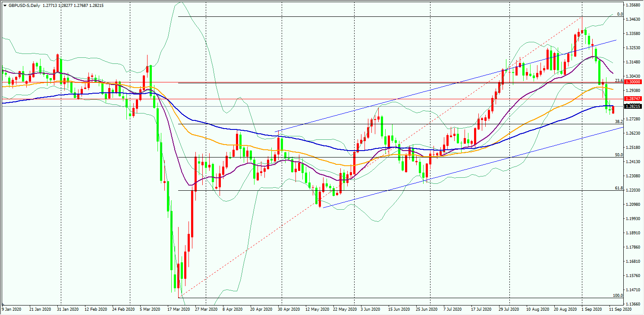Click the 1.34630 value on price scale
The width and height of the screenshot is (644, 315).
633,19
